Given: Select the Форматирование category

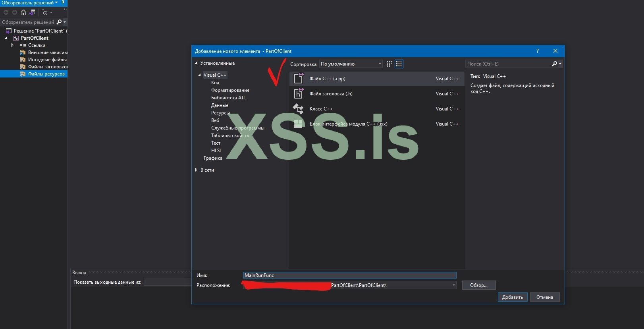Looking at the screenshot, I should (230, 90).
